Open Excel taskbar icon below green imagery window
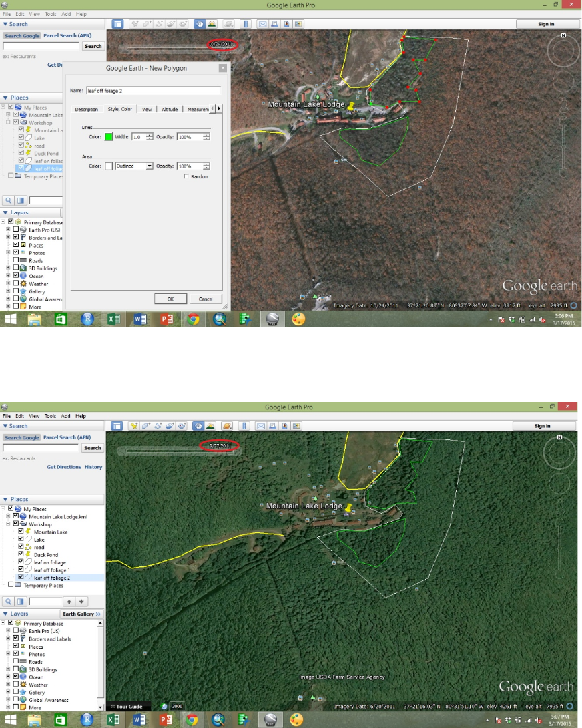 [x=113, y=719]
